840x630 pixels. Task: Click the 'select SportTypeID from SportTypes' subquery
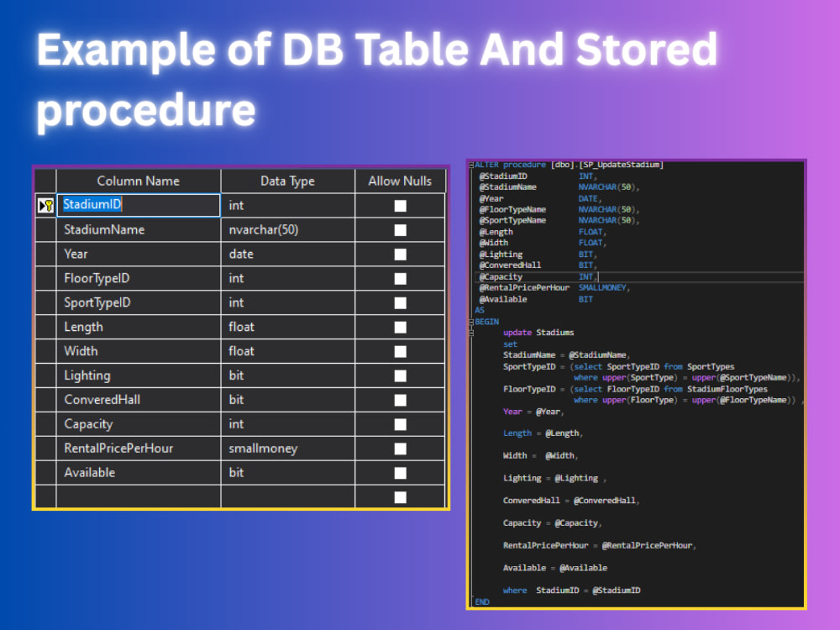[x=654, y=367]
